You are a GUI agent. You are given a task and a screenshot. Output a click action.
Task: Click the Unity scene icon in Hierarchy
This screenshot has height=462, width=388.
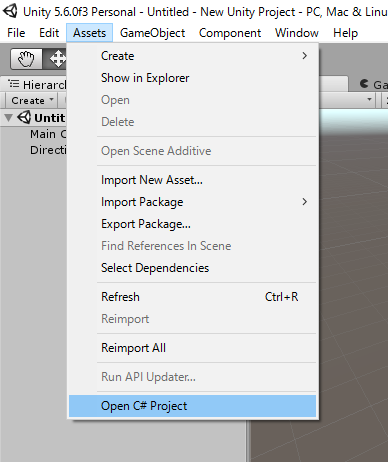click(24, 117)
